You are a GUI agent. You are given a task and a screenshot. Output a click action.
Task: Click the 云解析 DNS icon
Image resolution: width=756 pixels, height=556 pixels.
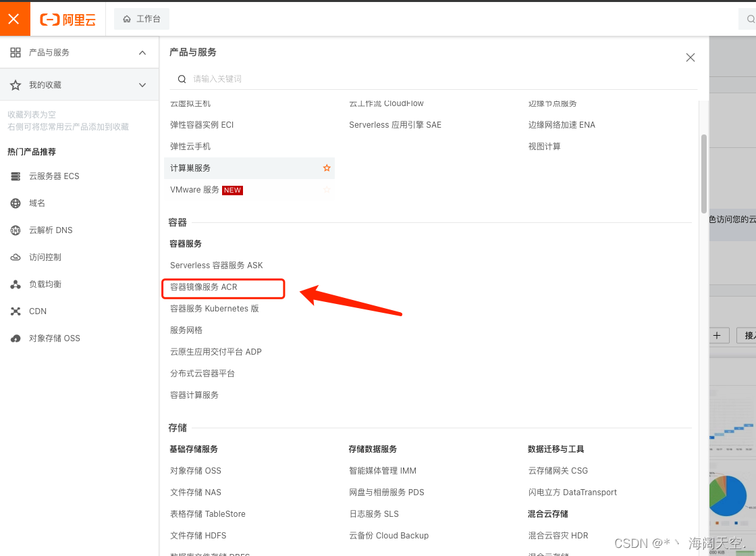coord(16,230)
